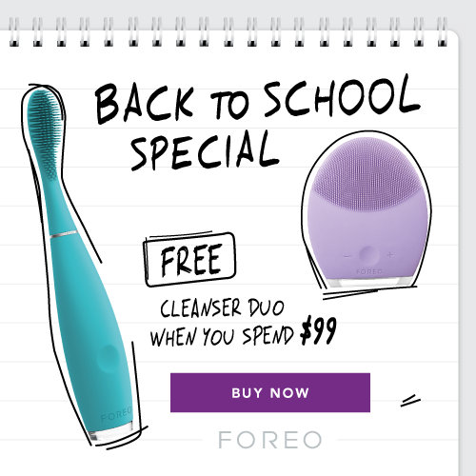Click the notebook spiral binding at the top

click(x=228, y=31)
